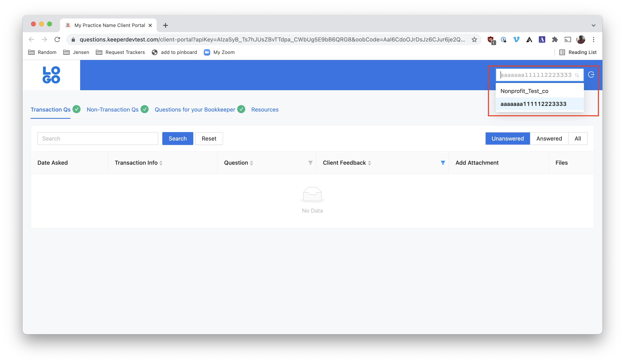
Task: Choose Nonprofit_Test_co from dropdown
Action: click(540, 91)
